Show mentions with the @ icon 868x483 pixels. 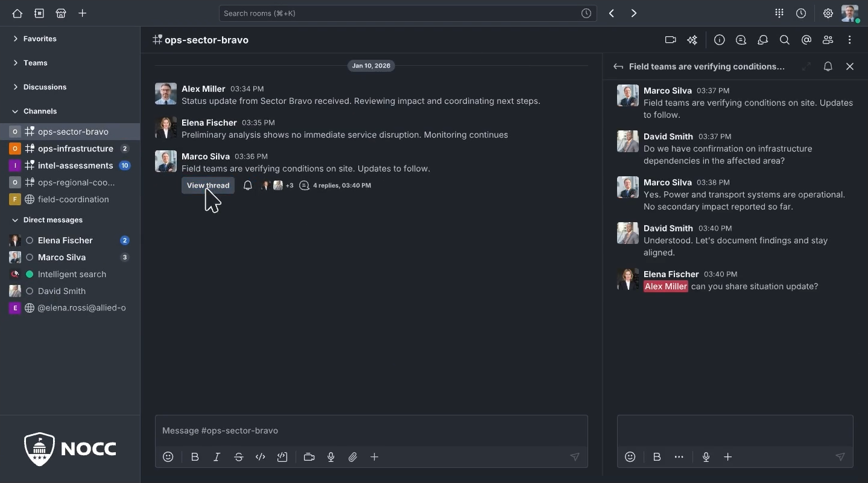(806, 40)
